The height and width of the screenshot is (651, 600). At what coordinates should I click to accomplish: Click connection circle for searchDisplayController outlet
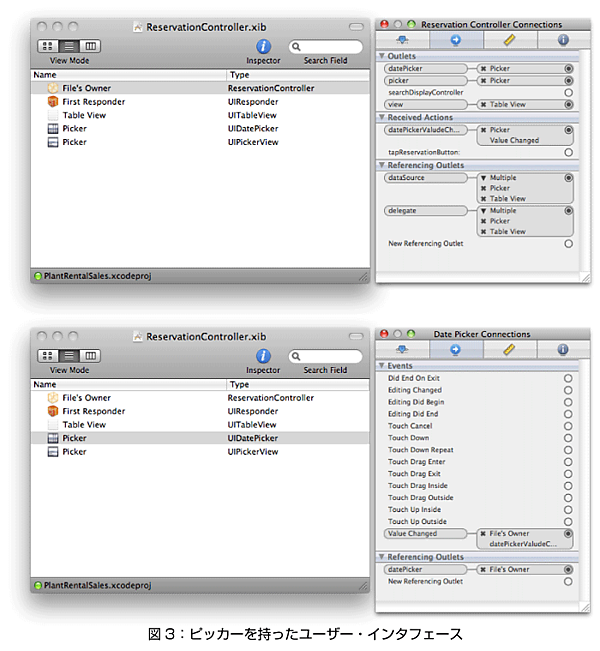point(568,93)
